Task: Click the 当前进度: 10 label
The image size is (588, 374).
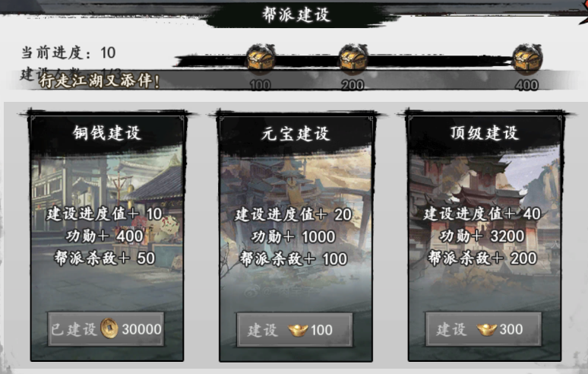Action: pyautogui.click(x=68, y=52)
